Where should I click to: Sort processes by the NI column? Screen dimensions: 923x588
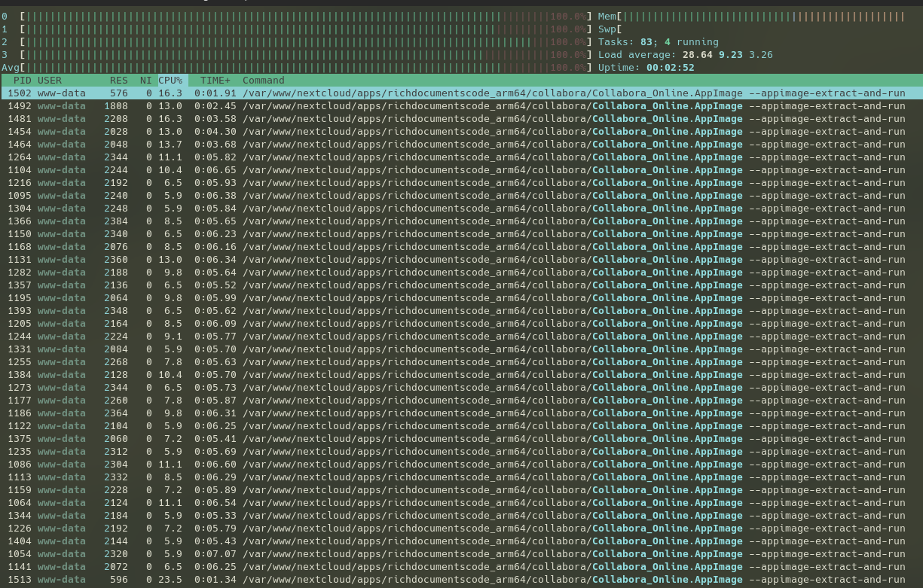click(x=144, y=81)
